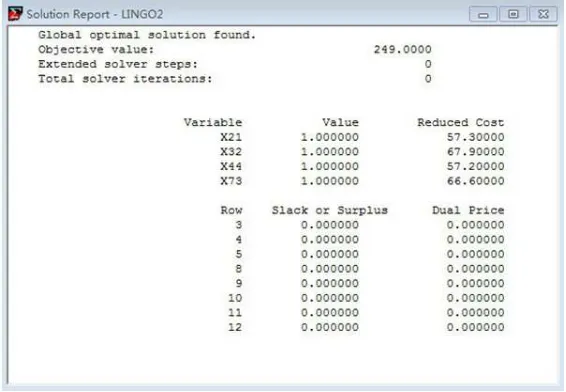
Task: Click slack value in row 12
Action: [330, 327]
